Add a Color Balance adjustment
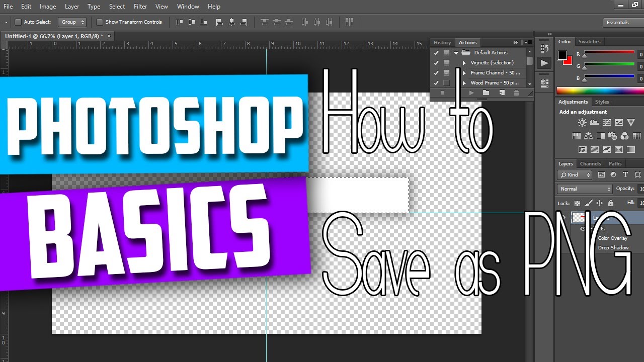The width and height of the screenshot is (644, 362). pos(588,136)
